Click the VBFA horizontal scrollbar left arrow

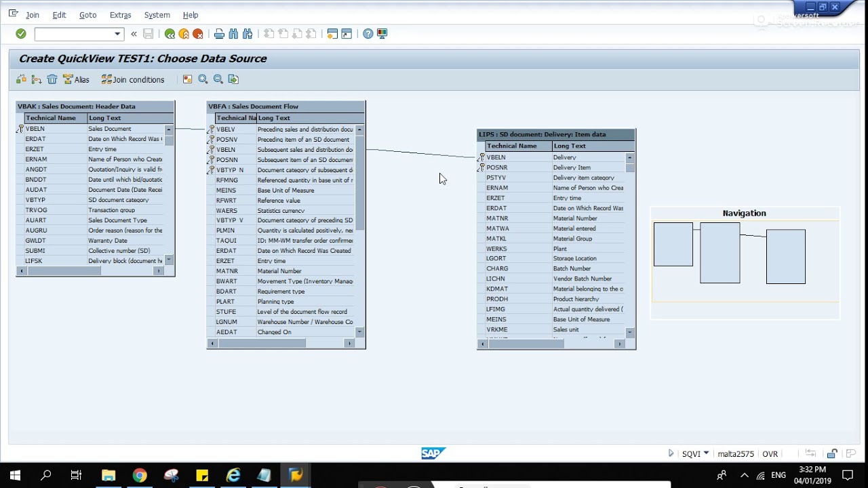pyautogui.click(x=212, y=344)
